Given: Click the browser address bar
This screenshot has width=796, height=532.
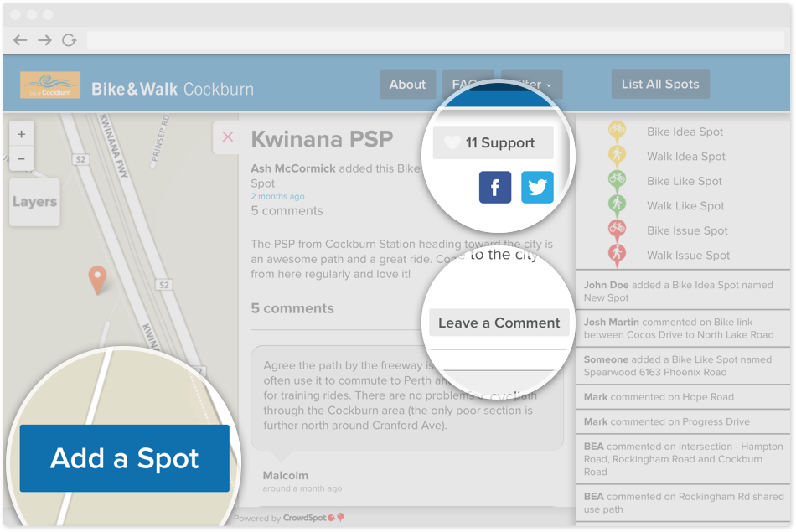Looking at the screenshot, I should point(436,40).
